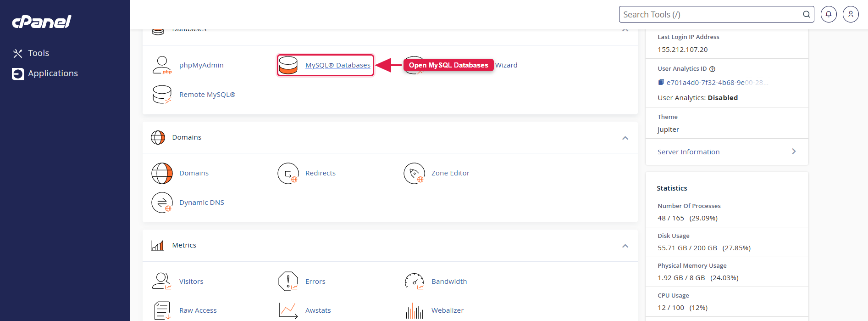Open the Errors link

(x=315, y=282)
